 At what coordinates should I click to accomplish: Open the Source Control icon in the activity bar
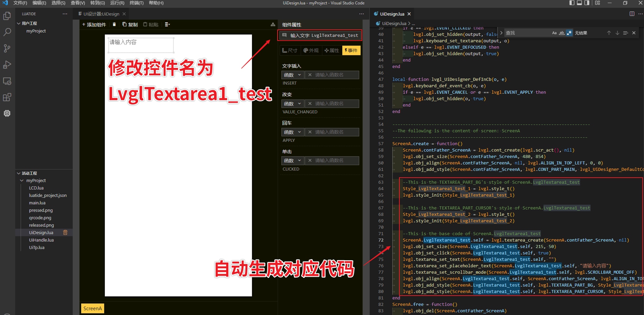(x=7, y=48)
